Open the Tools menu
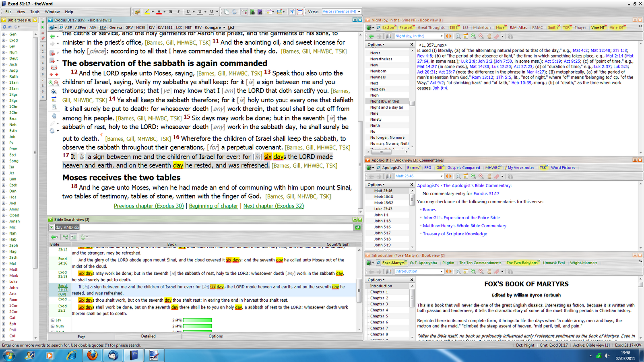Screen dimensions: 644x362 click(35, 12)
